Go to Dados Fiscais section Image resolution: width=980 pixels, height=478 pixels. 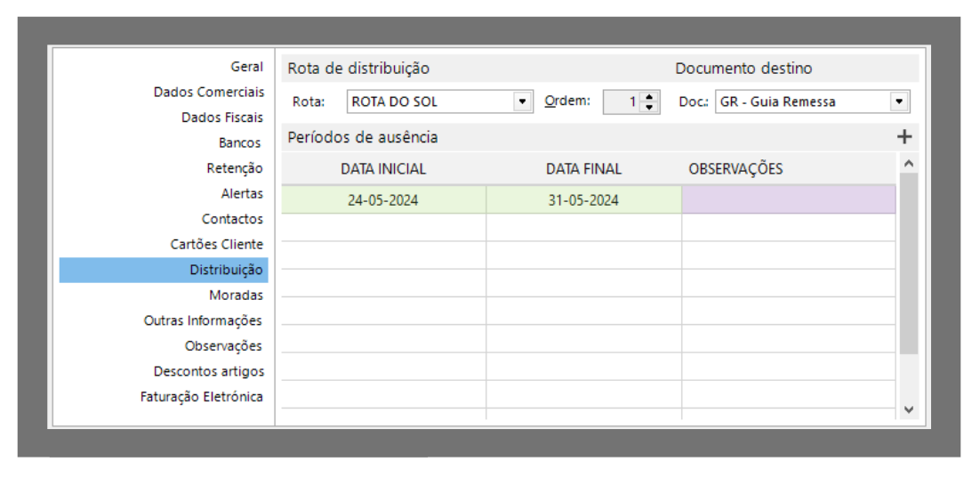tap(221, 117)
